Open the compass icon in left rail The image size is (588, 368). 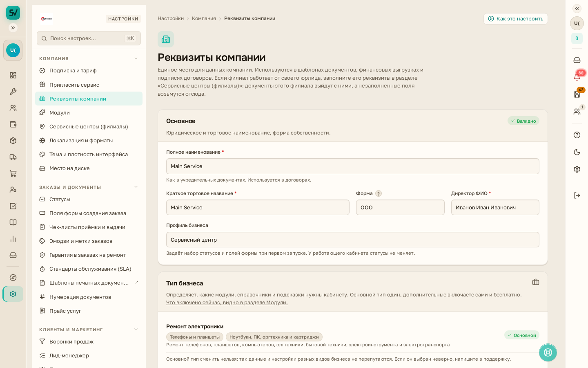(13, 278)
